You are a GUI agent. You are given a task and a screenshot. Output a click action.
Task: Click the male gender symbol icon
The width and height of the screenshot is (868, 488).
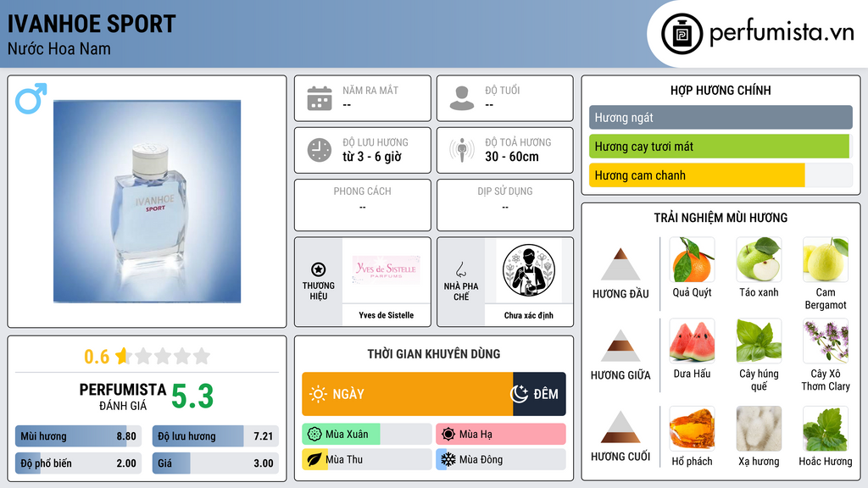coord(31,98)
